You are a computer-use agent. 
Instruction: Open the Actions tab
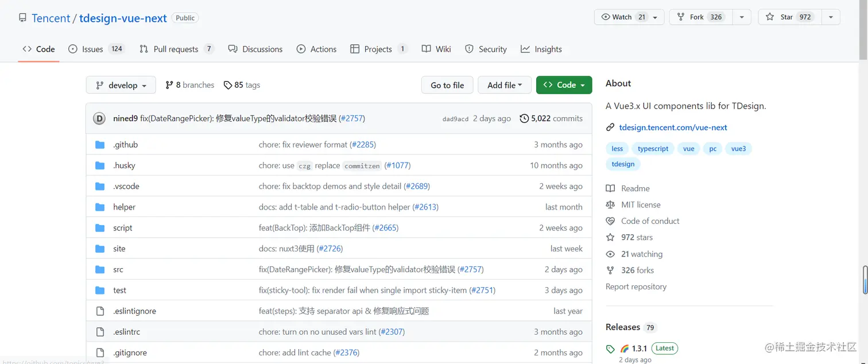pos(316,49)
